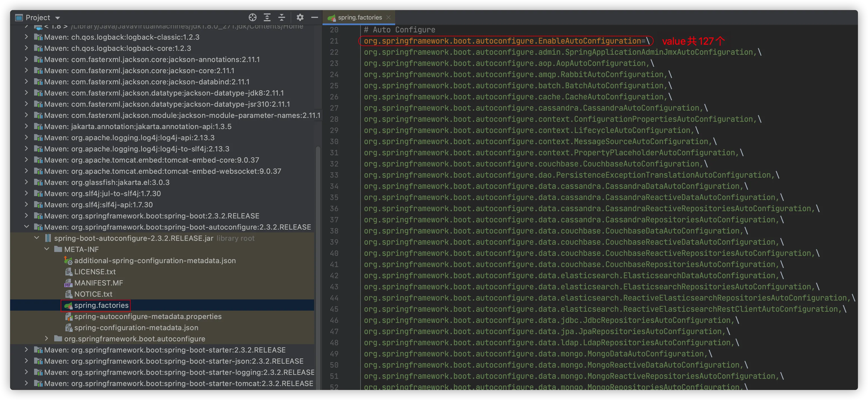The height and width of the screenshot is (400, 868).
Task: Click library icon of Maven spring-boot-starter-json
Action: (x=38, y=361)
